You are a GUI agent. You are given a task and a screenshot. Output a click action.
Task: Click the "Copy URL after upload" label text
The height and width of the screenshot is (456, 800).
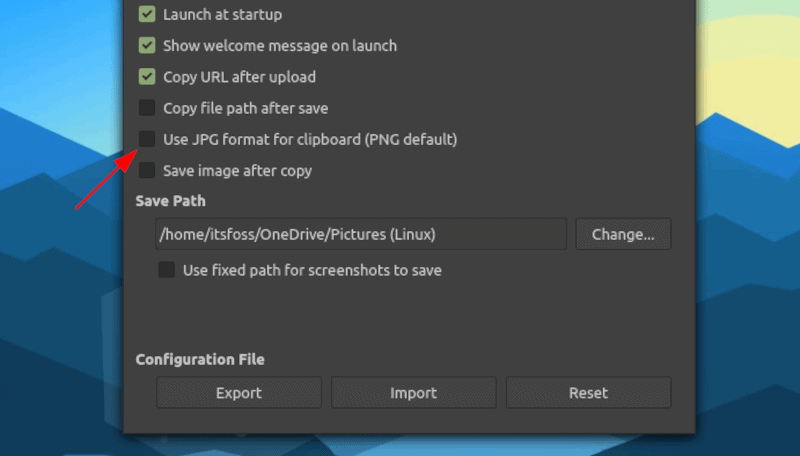pos(239,77)
